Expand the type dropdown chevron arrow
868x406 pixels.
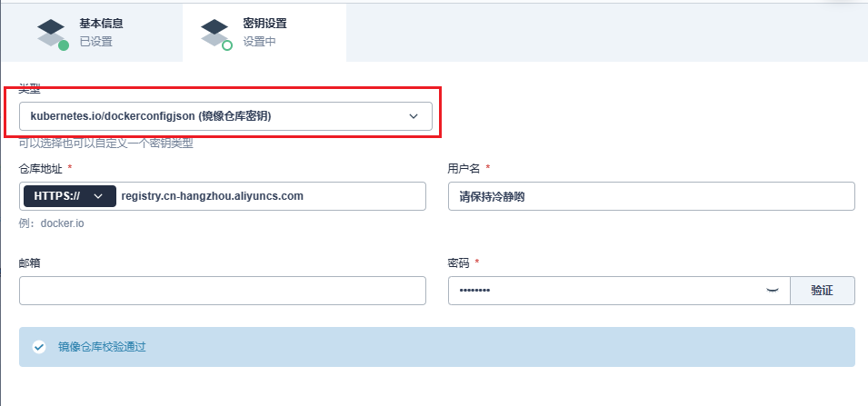pos(414,116)
